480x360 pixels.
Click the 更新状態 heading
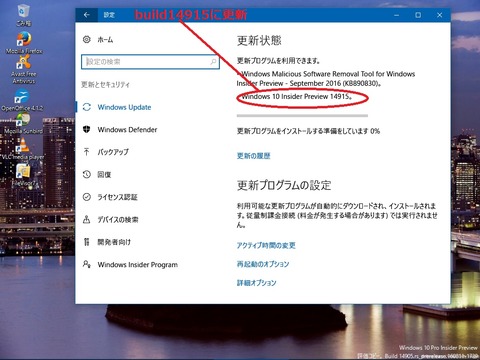[x=259, y=40]
